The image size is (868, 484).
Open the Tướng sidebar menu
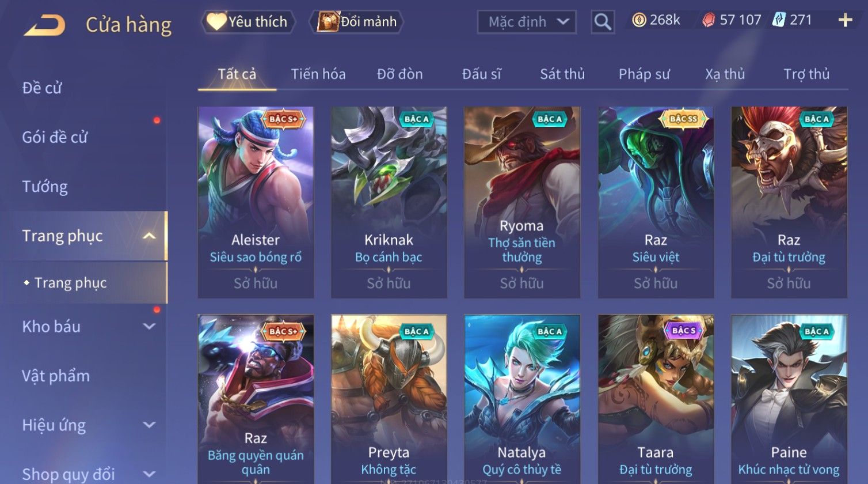(x=45, y=187)
